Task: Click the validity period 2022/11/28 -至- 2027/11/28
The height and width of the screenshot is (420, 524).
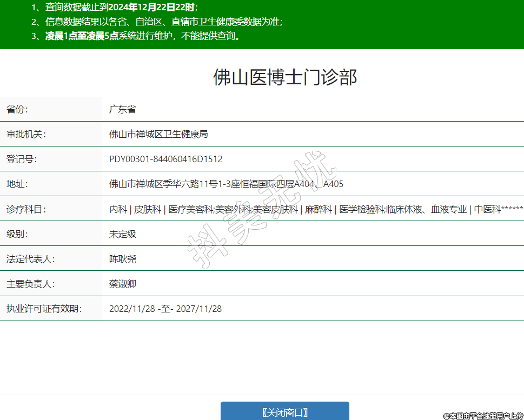Action: tap(165, 309)
